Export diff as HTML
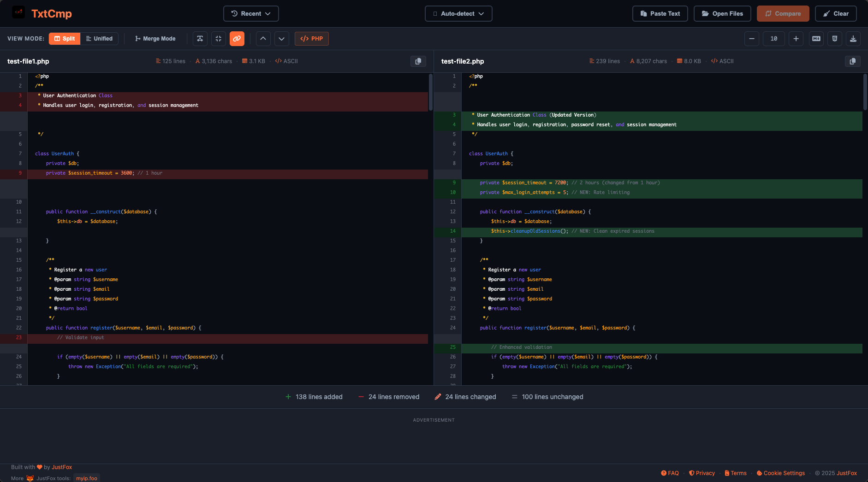This screenshot has width=868, height=482. [834, 39]
